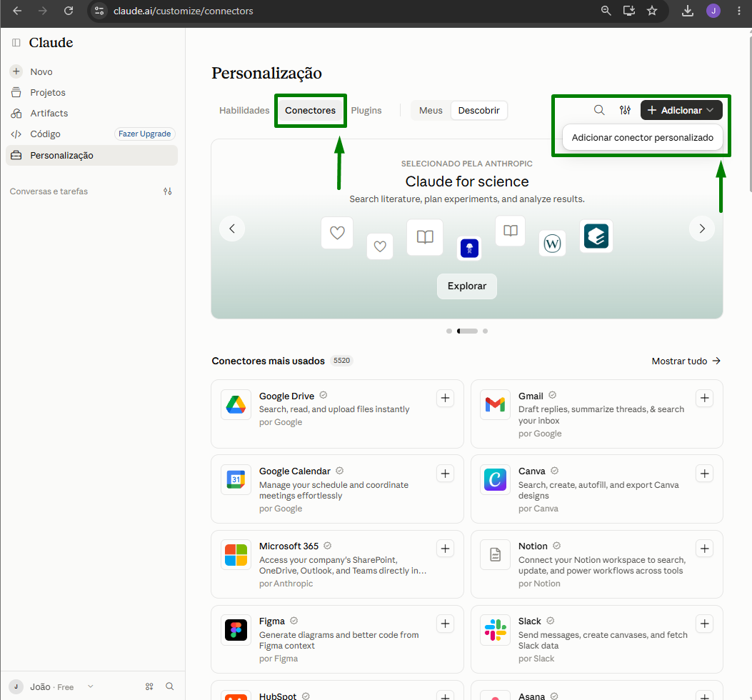The height and width of the screenshot is (700, 752).
Task: Open filter icon next to Conversas e tarefas
Action: 167,191
